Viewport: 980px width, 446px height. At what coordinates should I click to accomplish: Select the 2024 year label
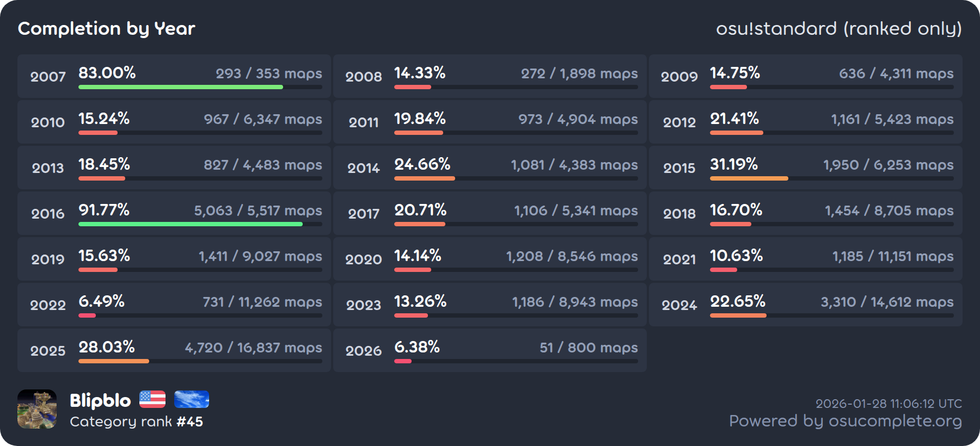pyautogui.click(x=679, y=305)
